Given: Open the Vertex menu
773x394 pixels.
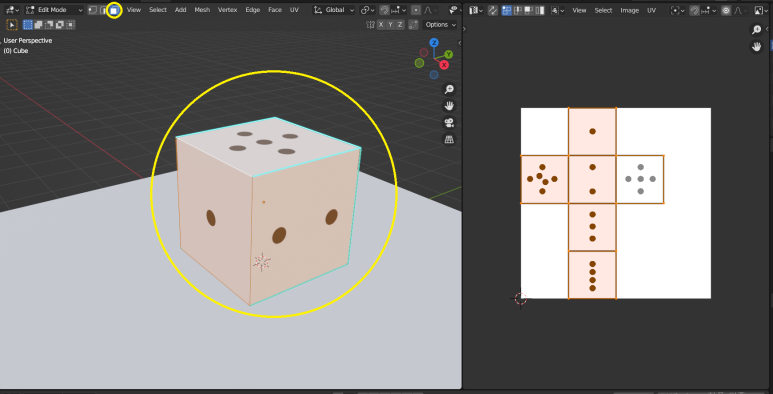Looking at the screenshot, I should click(227, 10).
